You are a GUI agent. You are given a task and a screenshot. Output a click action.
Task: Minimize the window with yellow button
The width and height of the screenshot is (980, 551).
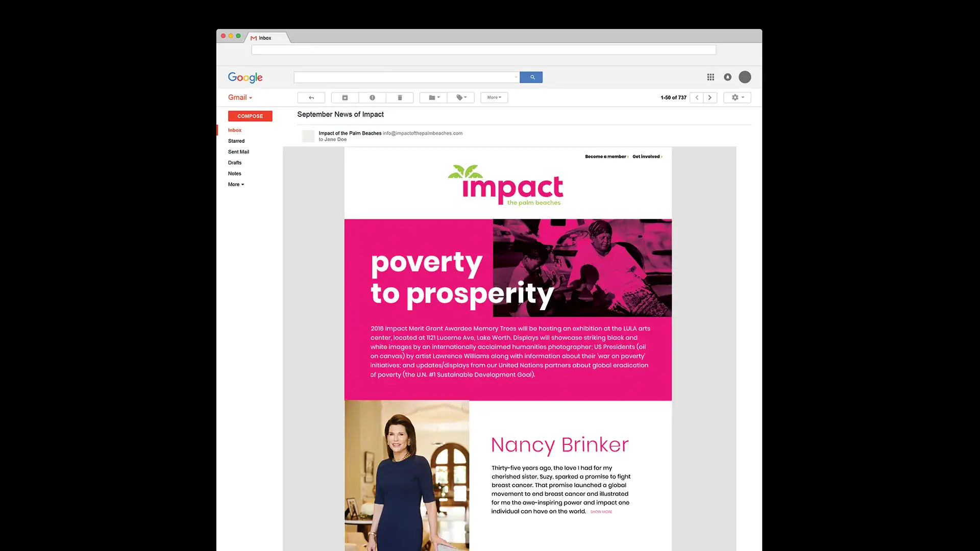[x=231, y=36]
